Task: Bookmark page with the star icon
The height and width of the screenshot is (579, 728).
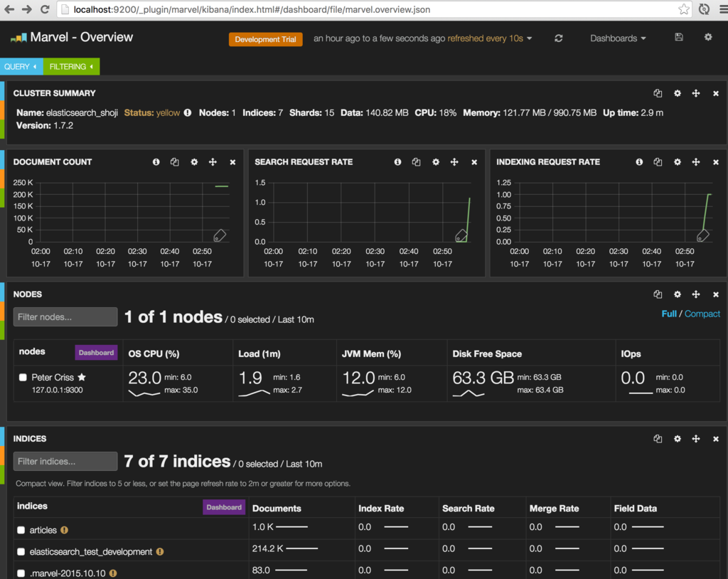Action: [x=683, y=9]
